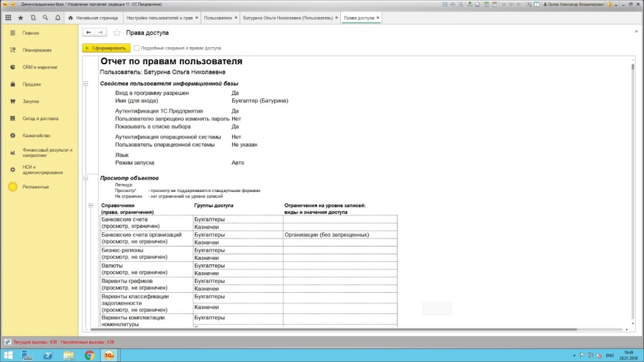Click the Банковские счета организаций cell

[x=146, y=238]
